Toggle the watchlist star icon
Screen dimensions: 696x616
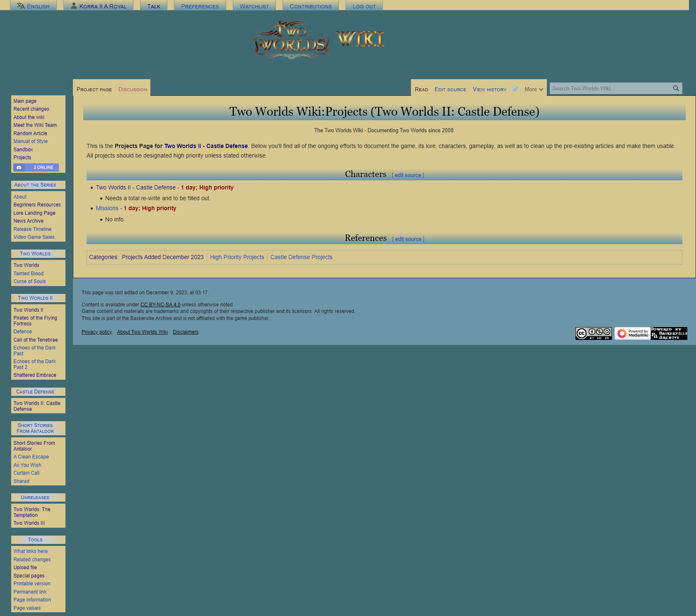[x=515, y=89]
